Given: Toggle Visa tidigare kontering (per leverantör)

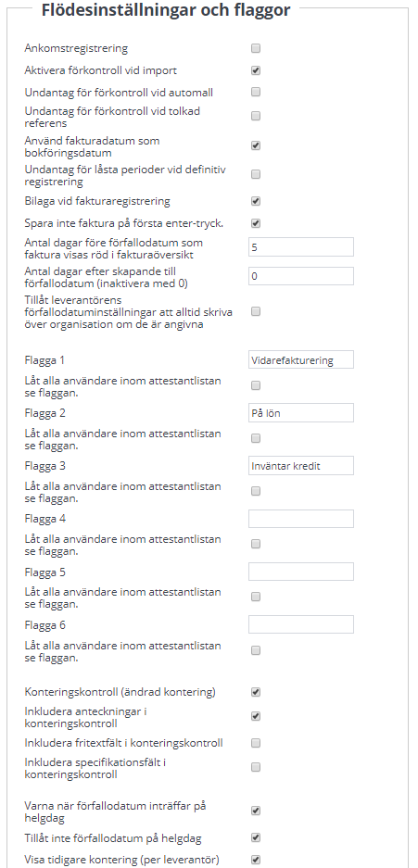Looking at the screenshot, I should (256, 861).
